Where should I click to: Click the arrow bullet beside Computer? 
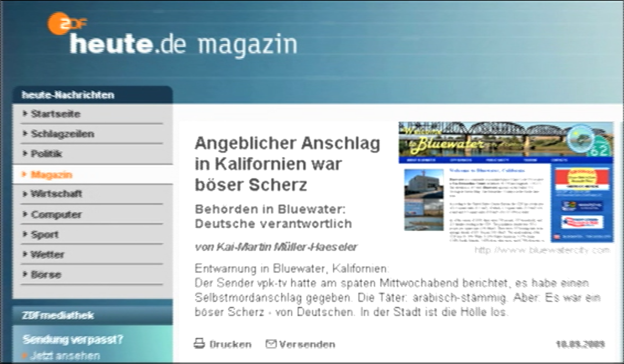click(25, 214)
